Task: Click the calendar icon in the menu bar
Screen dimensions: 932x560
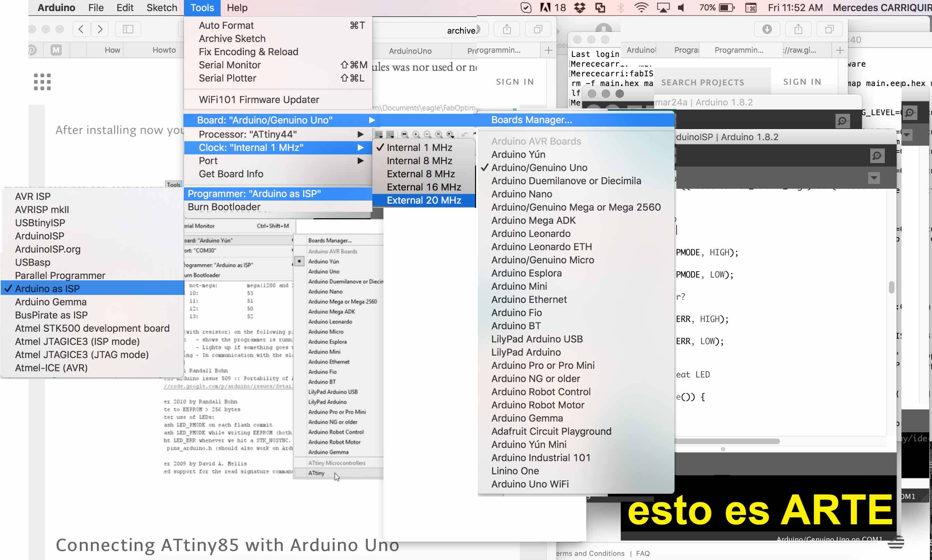Action: 751,8
